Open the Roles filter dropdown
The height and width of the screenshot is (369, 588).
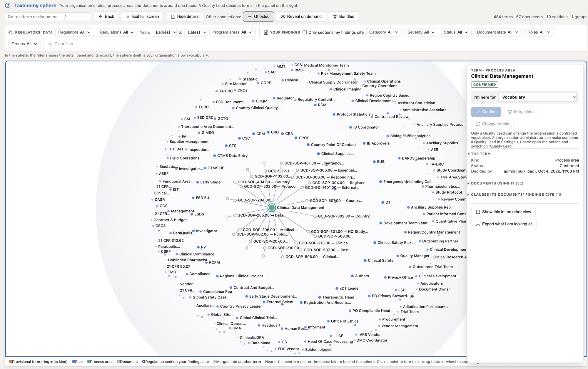539,32
